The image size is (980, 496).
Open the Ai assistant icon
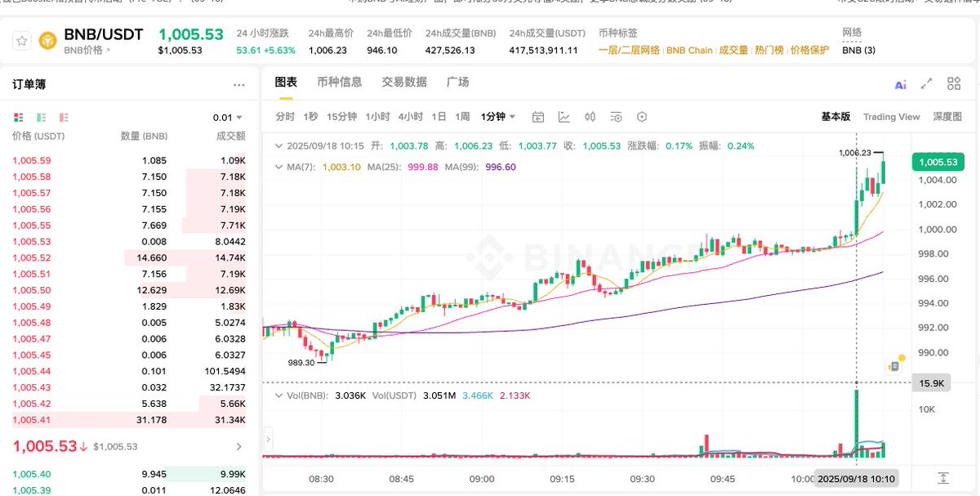click(x=901, y=84)
